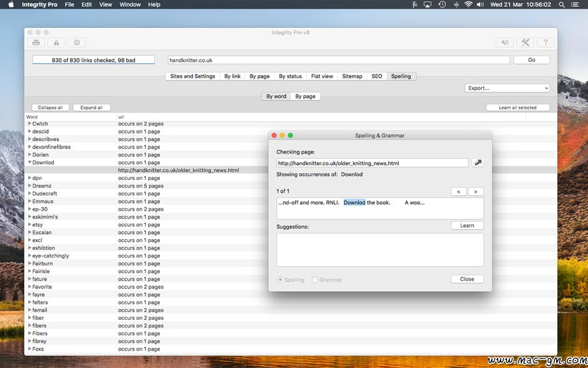Select the Spelling radio button
Viewport: 588px width, 368px height.
point(280,280)
